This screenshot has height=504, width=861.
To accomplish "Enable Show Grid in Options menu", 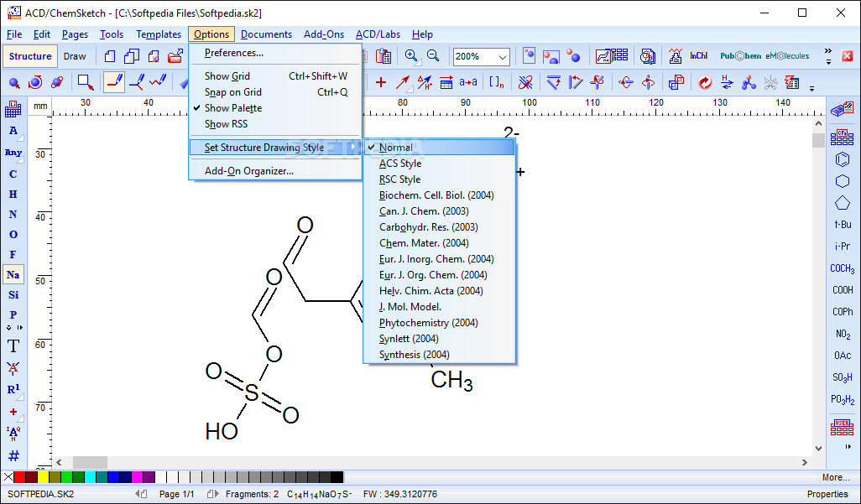I will 275,76.
